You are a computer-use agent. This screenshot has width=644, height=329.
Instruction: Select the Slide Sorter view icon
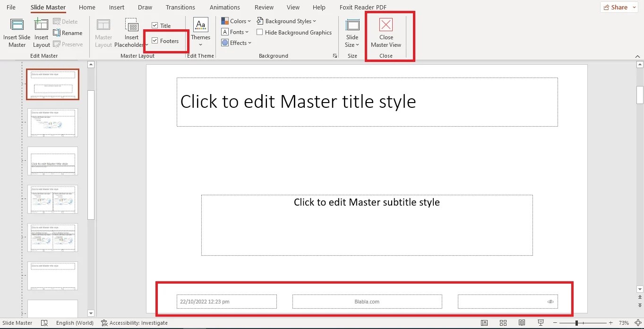click(x=503, y=322)
